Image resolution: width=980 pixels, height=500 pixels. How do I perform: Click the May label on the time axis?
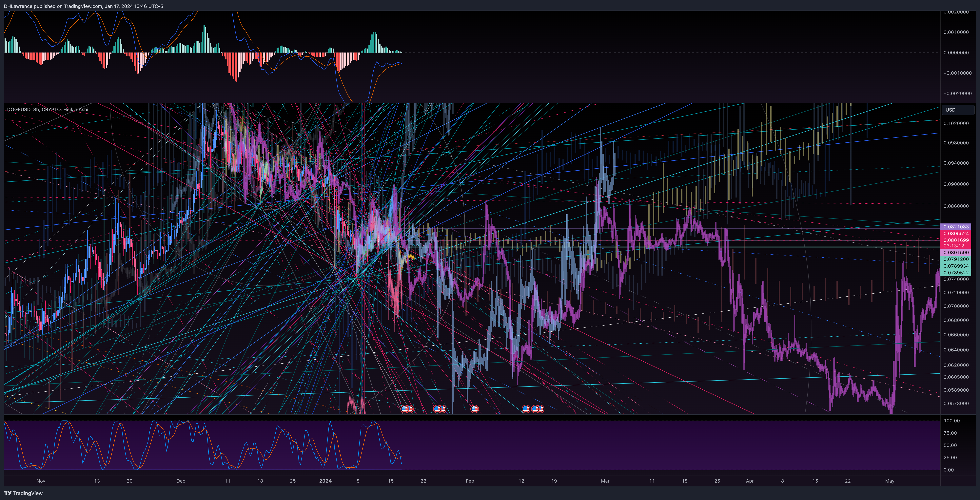pos(890,481)
